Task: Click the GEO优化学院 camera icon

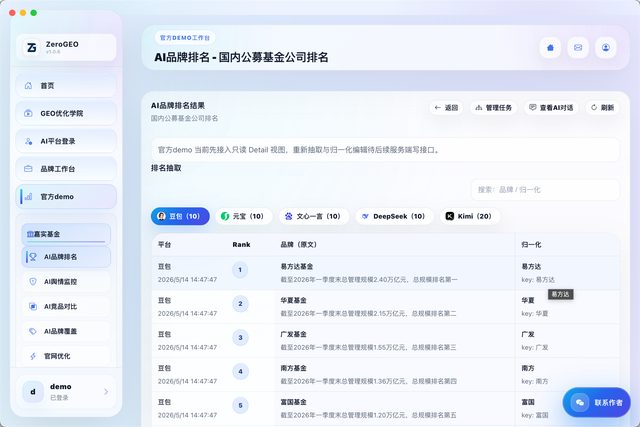Action: tap(28, 113)
